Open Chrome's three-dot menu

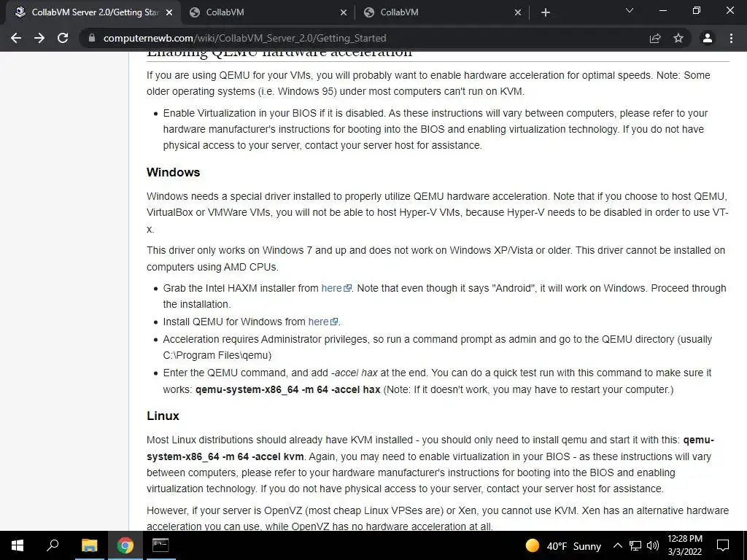tap(731, 38)
